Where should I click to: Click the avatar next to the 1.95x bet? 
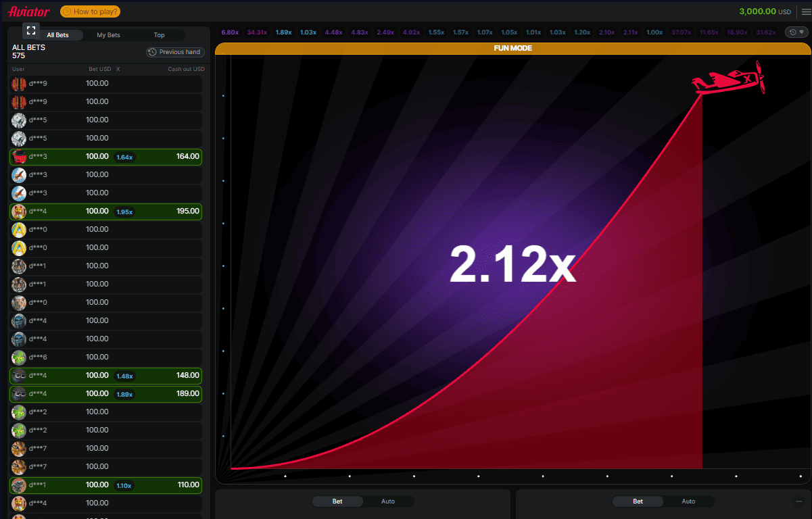click(x=19, y=212)
